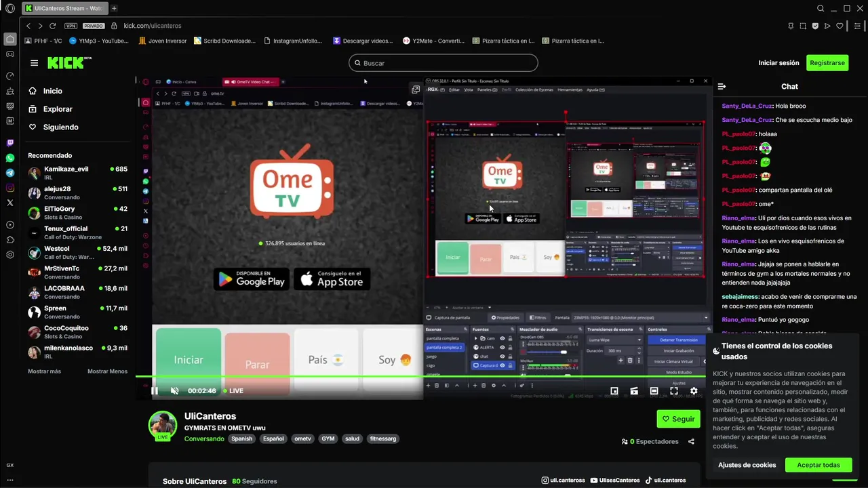This screenshot has width=868, height=488.
Task: Open Ajustes de cookies
Action: (x=747, y=465)
